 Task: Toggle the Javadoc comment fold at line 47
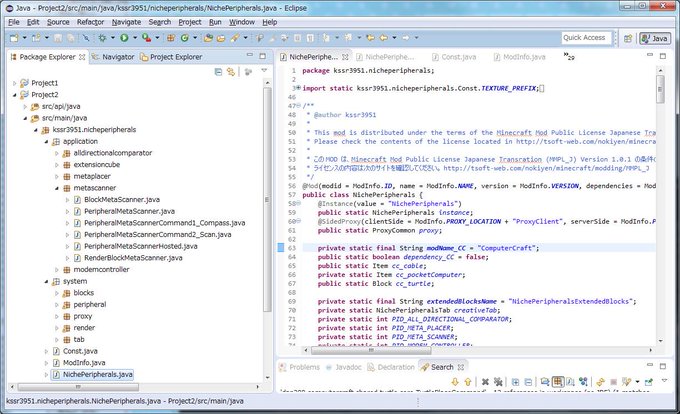[x=299, y=106]
